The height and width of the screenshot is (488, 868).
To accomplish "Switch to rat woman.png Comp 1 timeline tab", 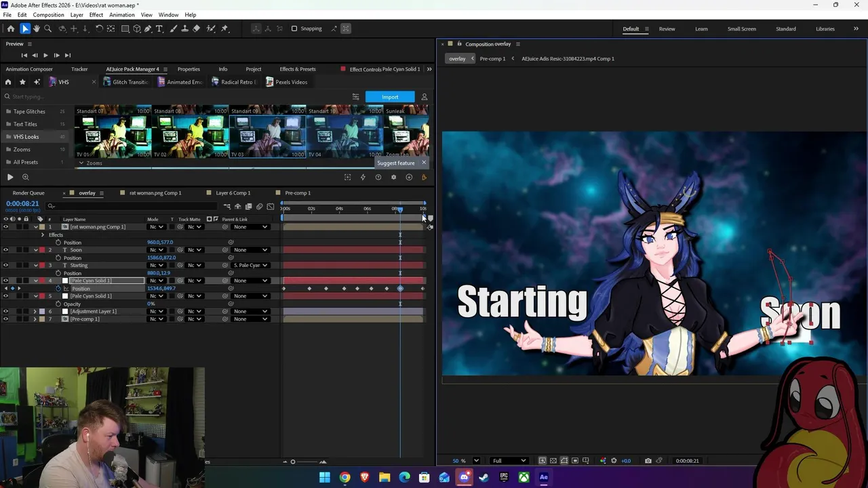I will (x=155, y=193).
